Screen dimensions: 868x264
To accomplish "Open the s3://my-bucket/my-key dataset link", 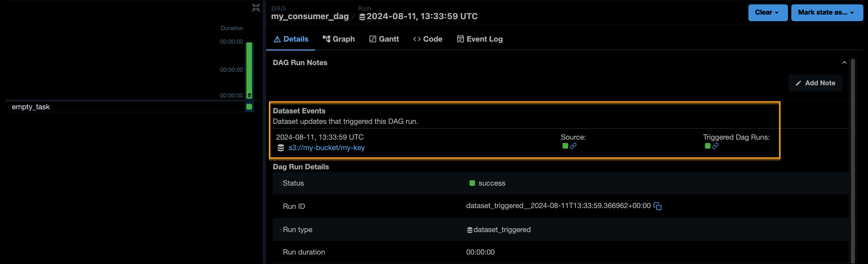I will [x=326, y=148].
